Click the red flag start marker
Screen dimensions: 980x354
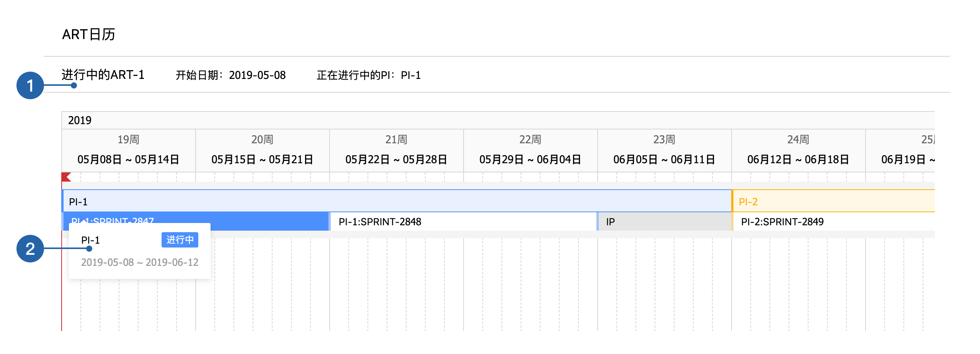[66, 177]
